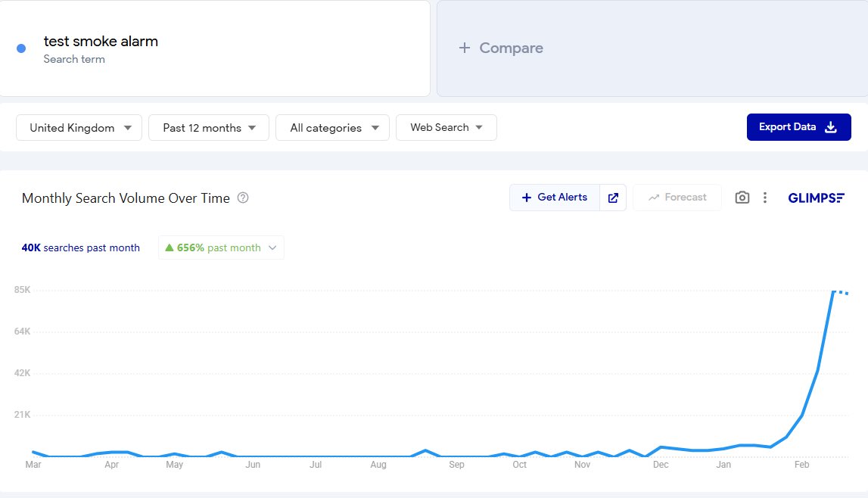Click the Get Alerts button

pos(555,198)
